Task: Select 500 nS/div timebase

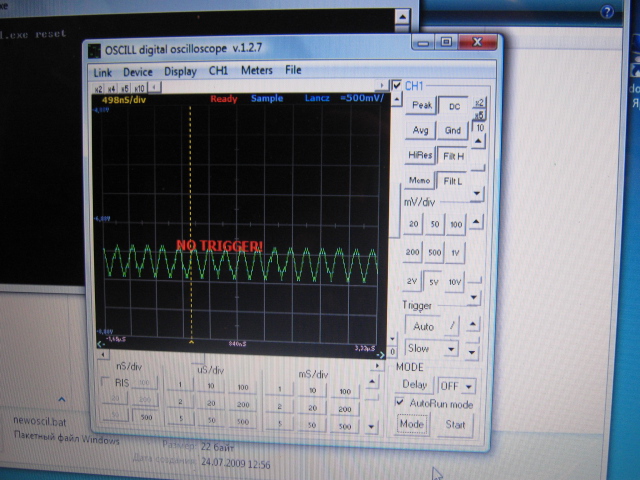Action: [x=146, y=417]
